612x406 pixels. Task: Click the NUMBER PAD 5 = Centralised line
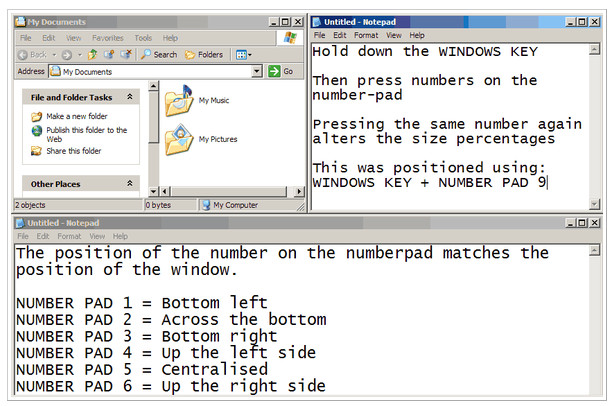(142, 369)
